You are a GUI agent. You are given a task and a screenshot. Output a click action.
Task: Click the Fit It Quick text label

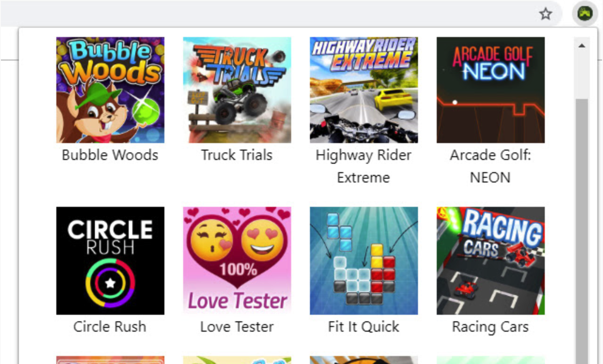click(x=363, y=326)
